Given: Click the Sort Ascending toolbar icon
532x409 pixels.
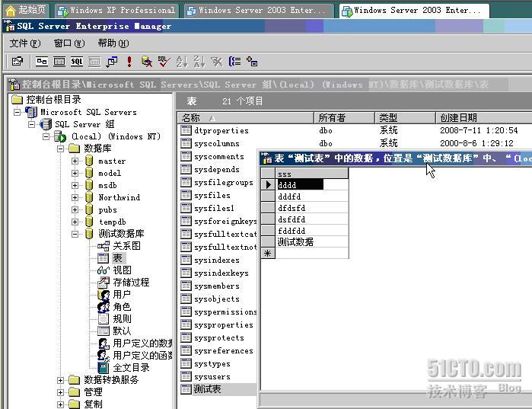Looking at the screenshot, I should click(x=181, y=62).
